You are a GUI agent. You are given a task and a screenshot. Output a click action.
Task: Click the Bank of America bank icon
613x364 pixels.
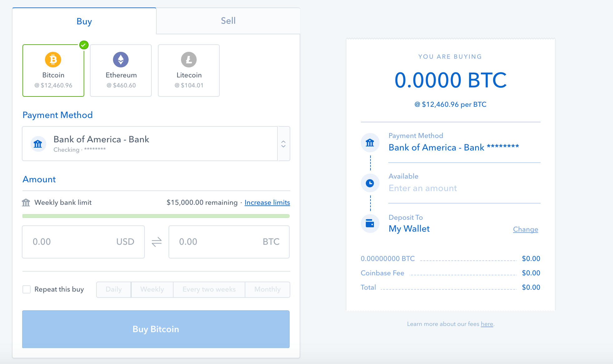pos(39,143)
